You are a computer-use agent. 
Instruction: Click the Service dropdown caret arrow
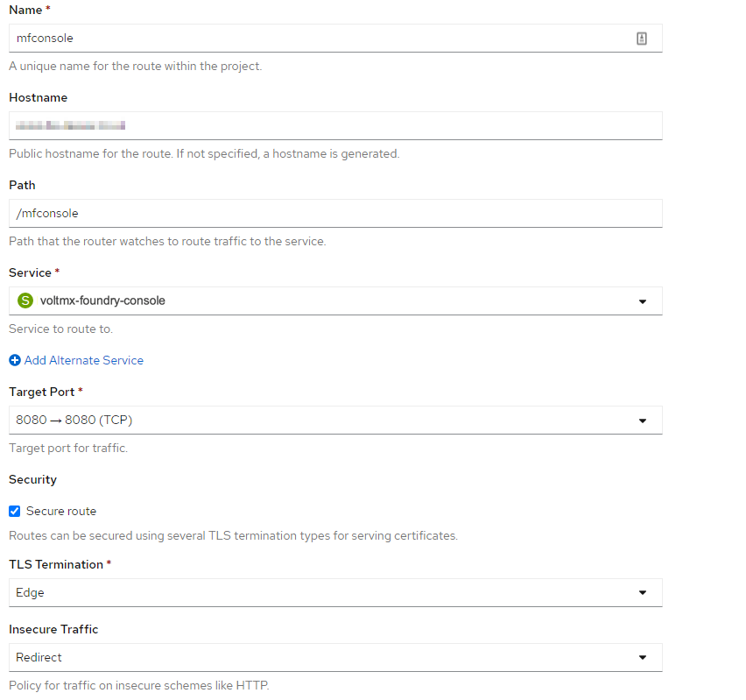click(x=643, y=301)
